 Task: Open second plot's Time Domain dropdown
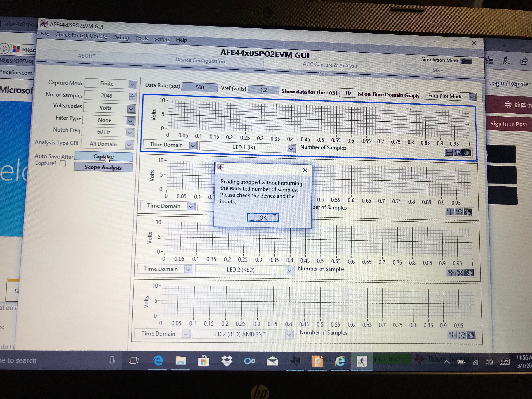pyautogui.click(x=191, y=207)
